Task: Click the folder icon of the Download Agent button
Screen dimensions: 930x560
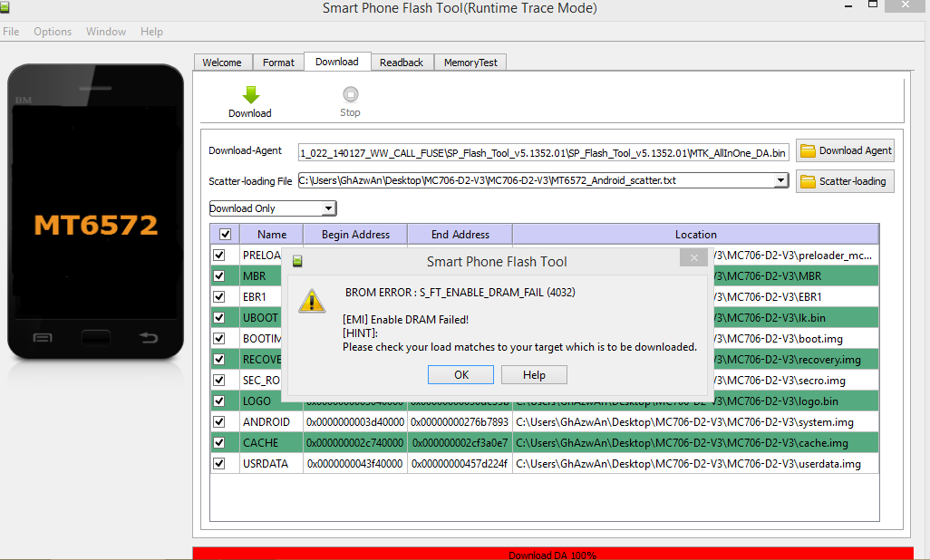Action: pyautogui.click(x=808, y=150)
